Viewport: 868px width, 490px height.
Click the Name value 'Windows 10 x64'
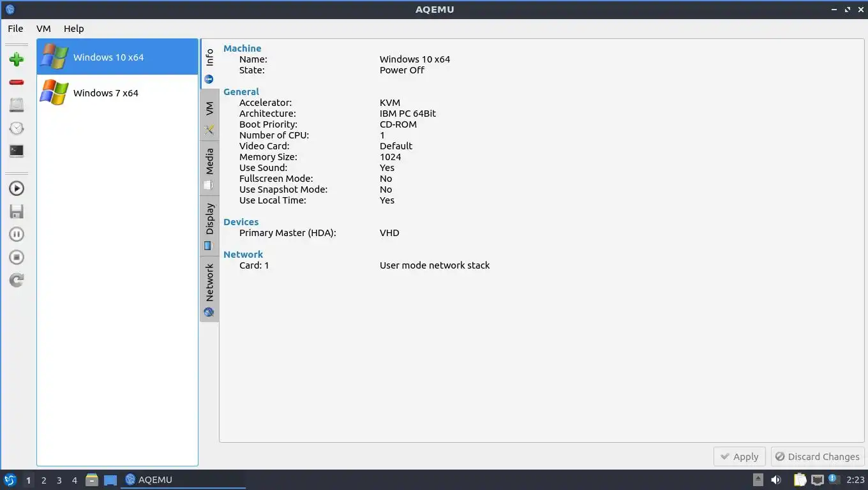415,59
